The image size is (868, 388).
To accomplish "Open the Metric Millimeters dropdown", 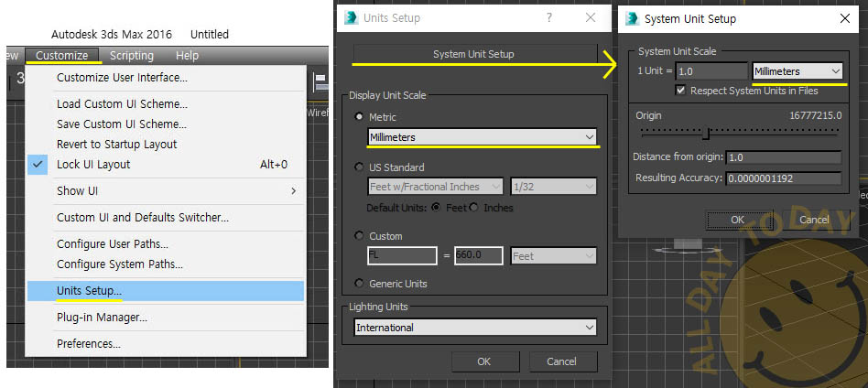I will (x=483, y=137).
